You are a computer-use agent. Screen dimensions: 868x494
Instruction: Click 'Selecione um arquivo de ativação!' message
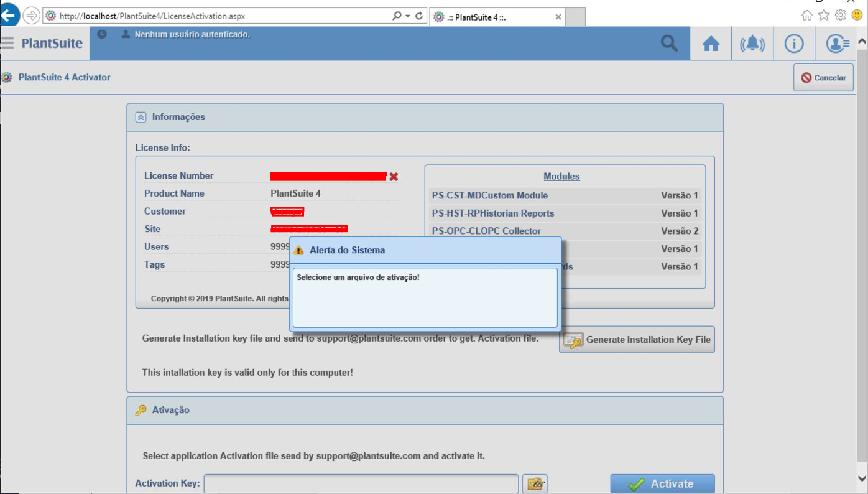tap(358, 277)
